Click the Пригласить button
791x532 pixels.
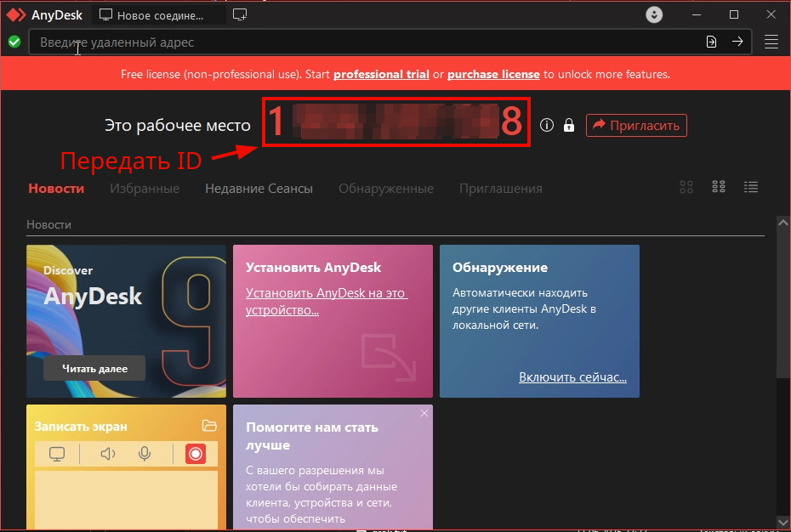tap(636, 125)
